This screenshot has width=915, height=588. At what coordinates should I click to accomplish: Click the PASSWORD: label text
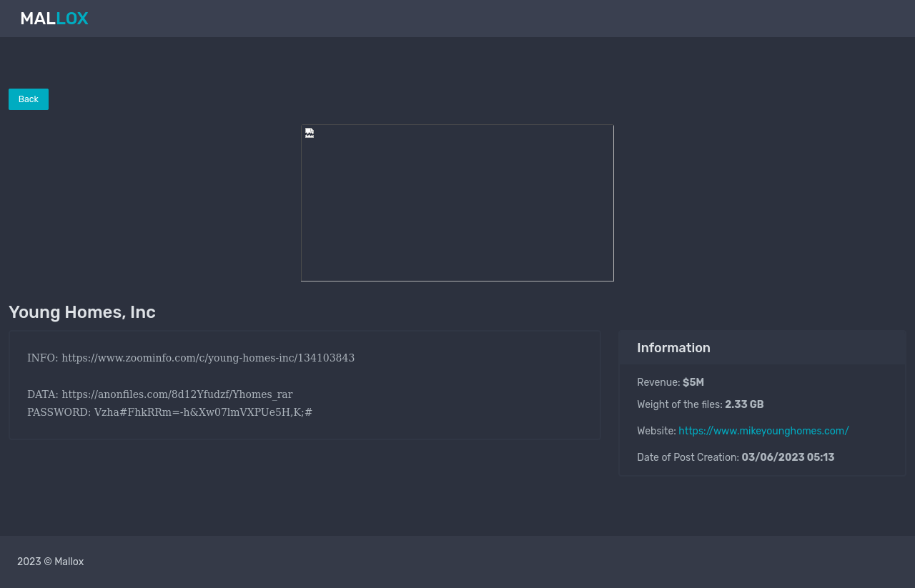(59, 412)
